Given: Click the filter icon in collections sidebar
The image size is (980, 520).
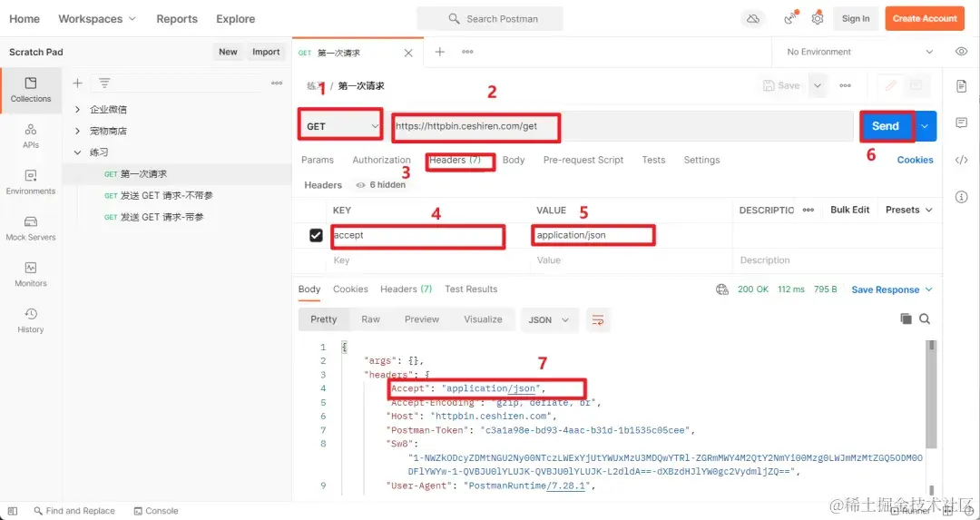Looking at the screenshot, I should (x=104, y=83).
